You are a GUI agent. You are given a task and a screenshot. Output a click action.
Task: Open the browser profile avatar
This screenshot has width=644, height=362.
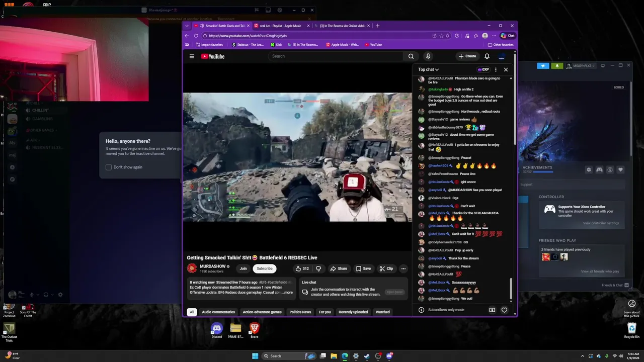coord(485,36)
